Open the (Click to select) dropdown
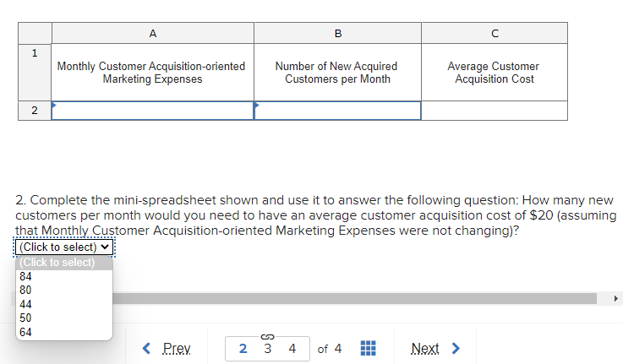The width and height of the screenshot is (623, 364). (64, 247)
